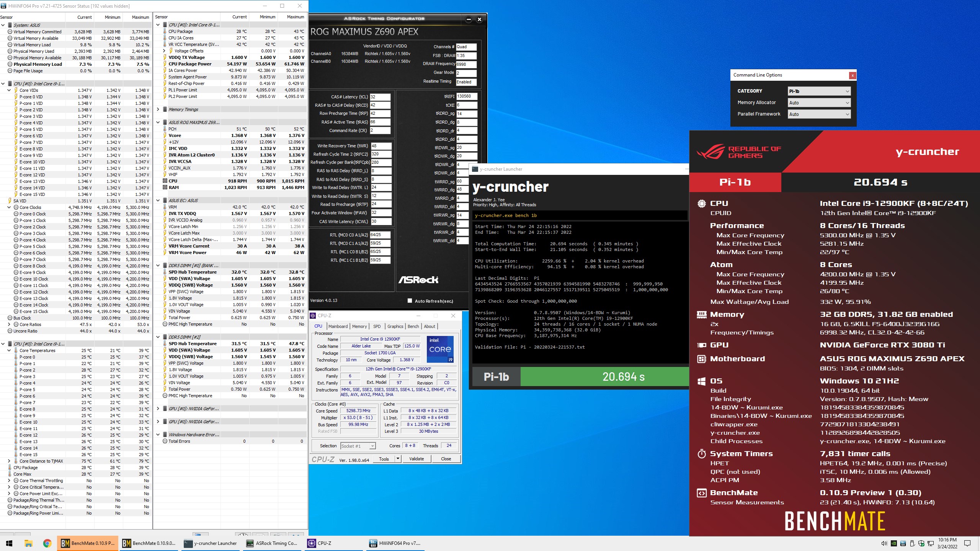This screenshot has width=980, height=551.
Task: Collapse the Core Clocks tree node
Action: [9, 207]
